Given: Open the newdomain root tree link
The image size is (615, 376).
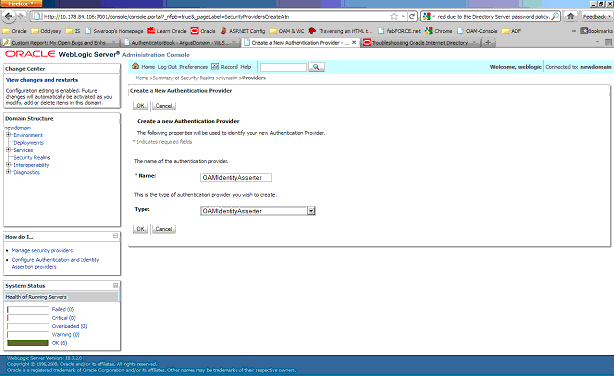Looking at the screenshot, I should click(x=18, y=128).
